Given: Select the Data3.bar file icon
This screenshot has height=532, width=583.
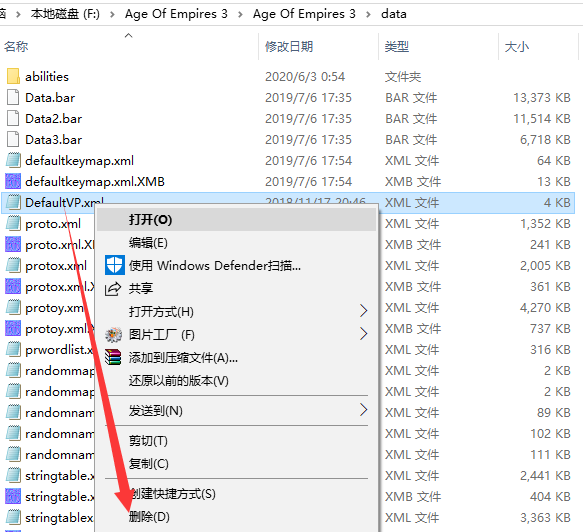Looking at the screenshot, I should (13, 139).
